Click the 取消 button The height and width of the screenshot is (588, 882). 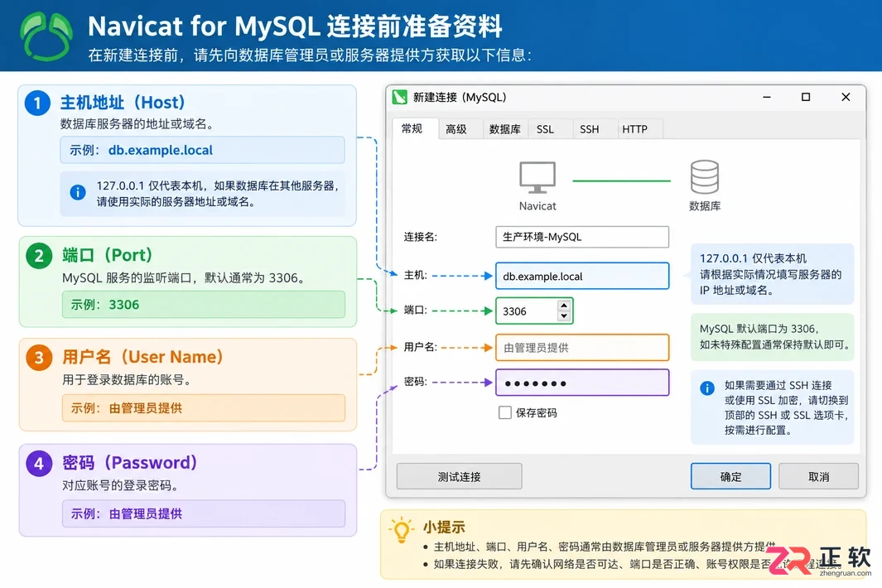[818, 476]
